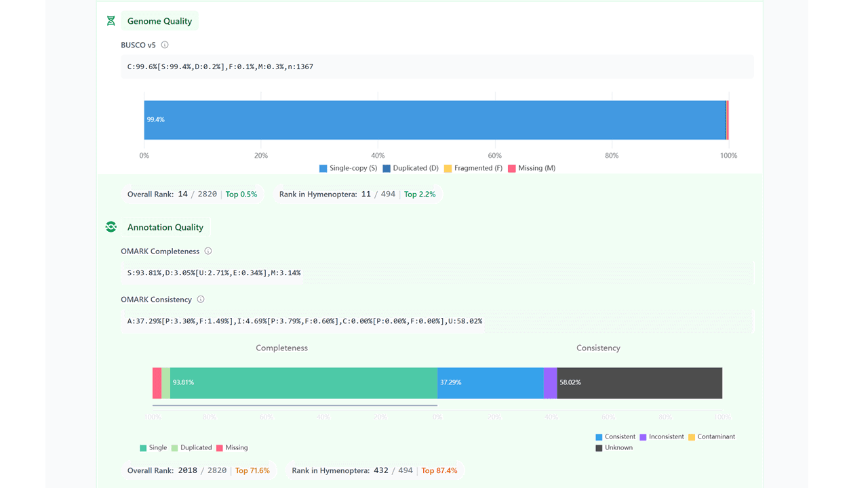Screen dimensions: 868x488
Task: Click the Contaminant legend color swatch
Action: [x=692, y=437]
